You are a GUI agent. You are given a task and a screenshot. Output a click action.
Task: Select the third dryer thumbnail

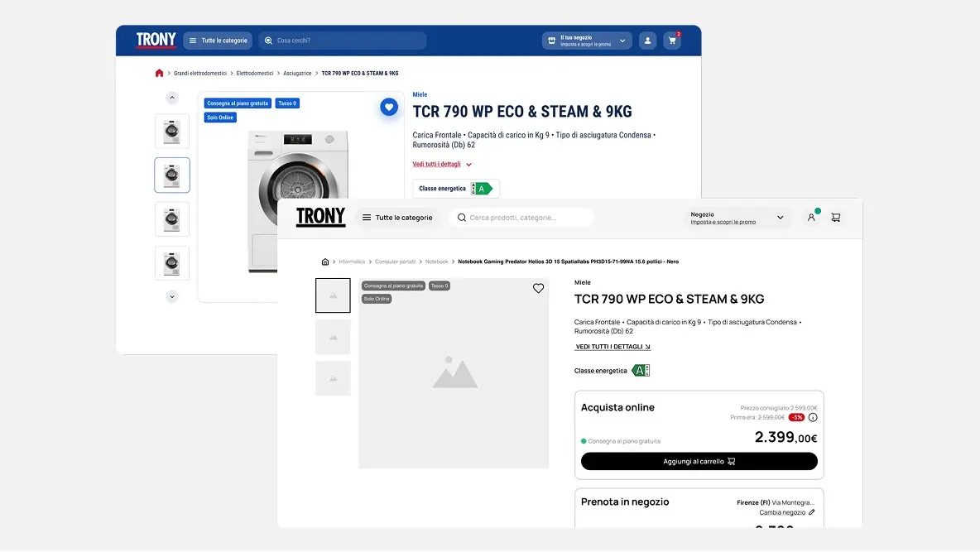(x=172, y=218)
